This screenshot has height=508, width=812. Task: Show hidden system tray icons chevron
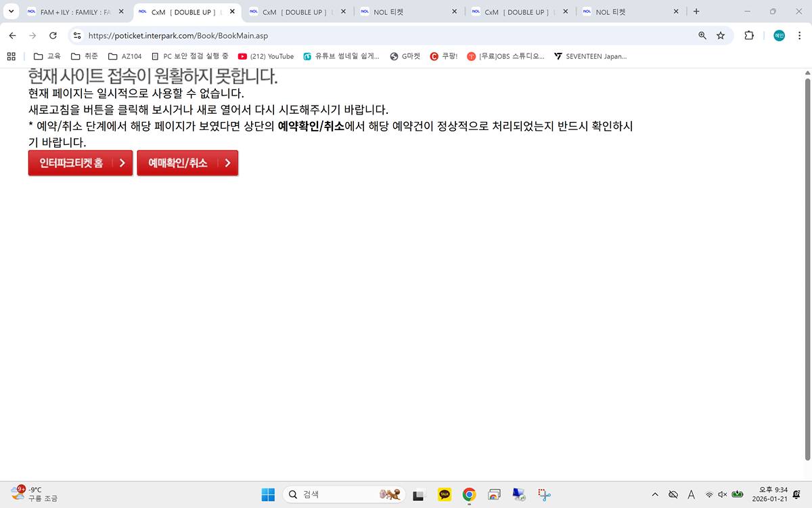[654, 494]
